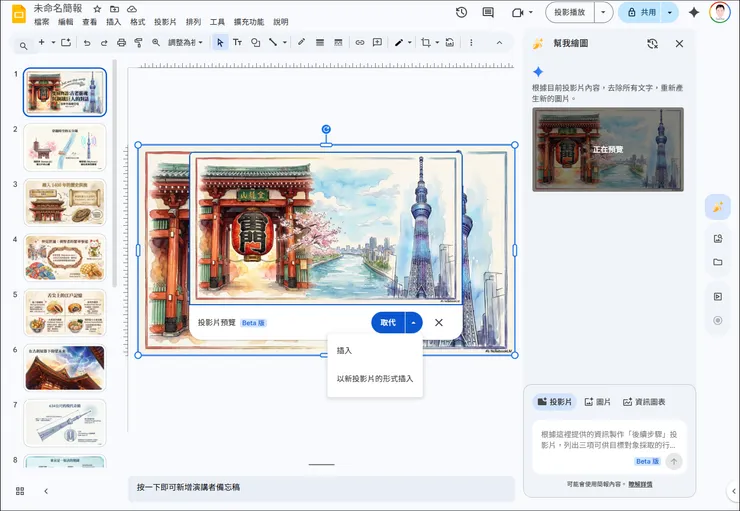Open version history clock icon
Image resolution: width=740 pixels, height=511 pixels.
pos(461,13)
